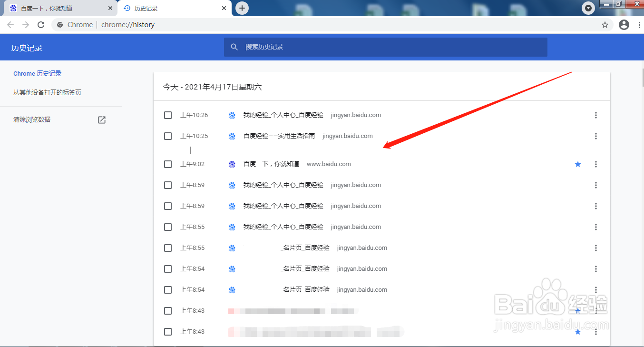644x347 pixels.
Task: Open more actions for 上午8:55 名片页 entry
Action: [x=596, y=248]
